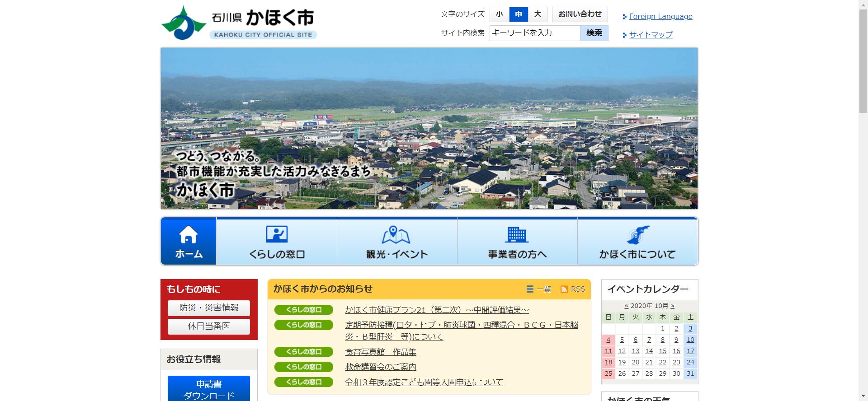Click the city panorama banner image
Viewport: 868px width, 401px height.
pos(429,128)
